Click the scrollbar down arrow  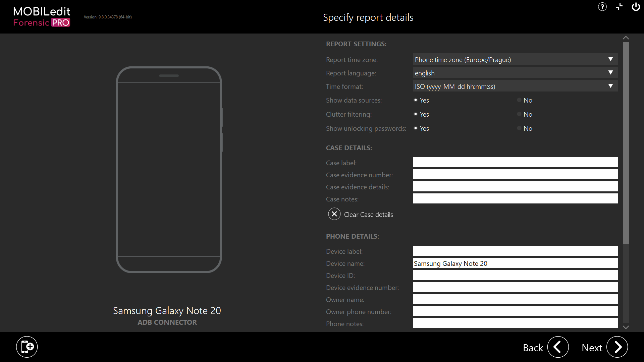click(x=626, y=327)
